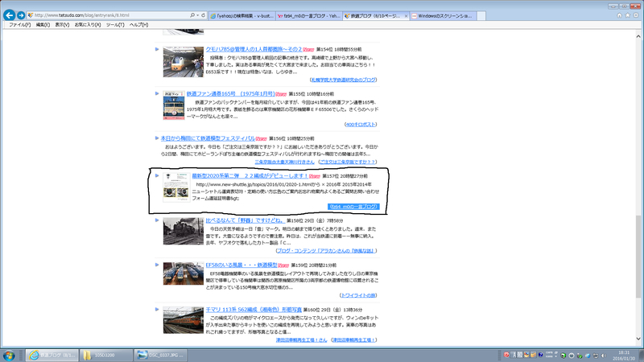Click E653 train thumbnail of クモハ785 entry

point(184,62)
